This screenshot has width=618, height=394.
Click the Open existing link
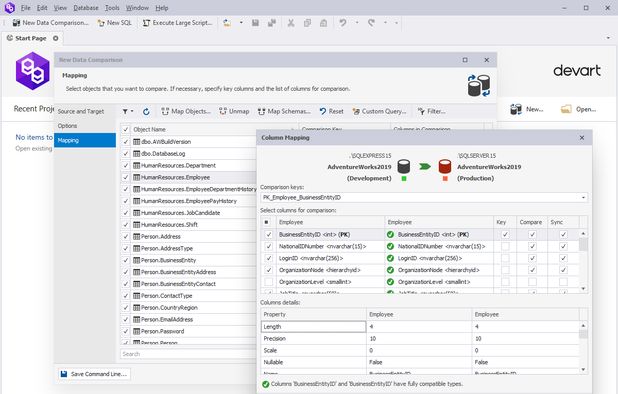coord(34,149)
